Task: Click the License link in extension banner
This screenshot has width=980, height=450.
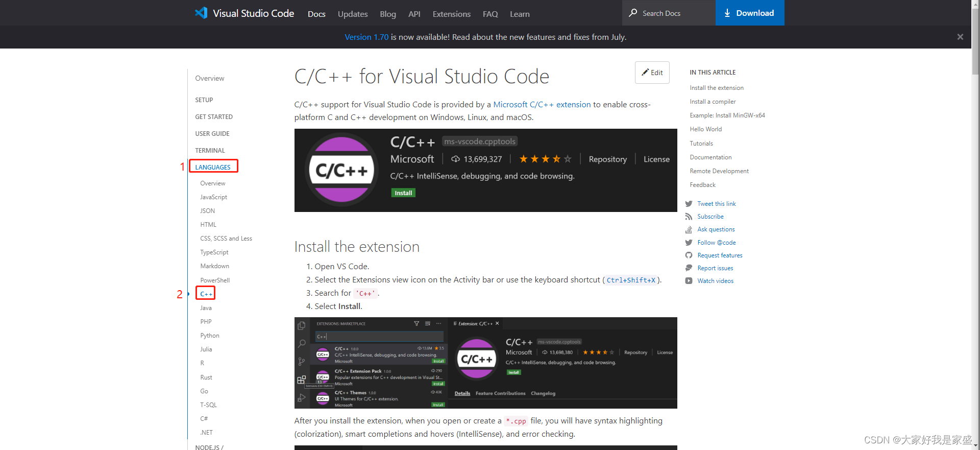Action: [656, 159]
